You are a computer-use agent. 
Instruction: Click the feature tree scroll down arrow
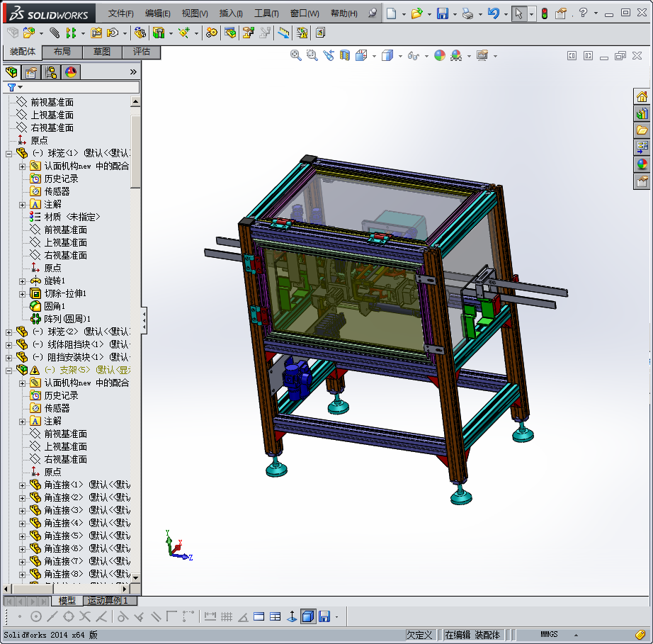pyautogui.click(x=135, y=578)
